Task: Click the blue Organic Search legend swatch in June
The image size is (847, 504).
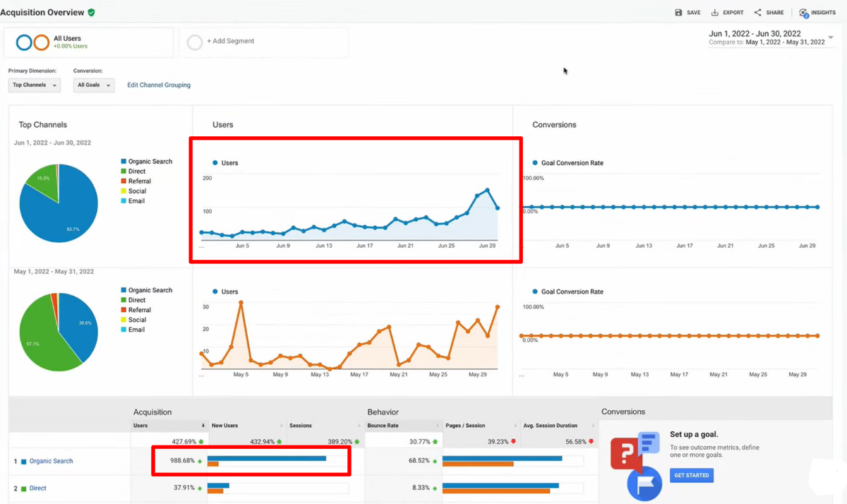Action: 124,162
